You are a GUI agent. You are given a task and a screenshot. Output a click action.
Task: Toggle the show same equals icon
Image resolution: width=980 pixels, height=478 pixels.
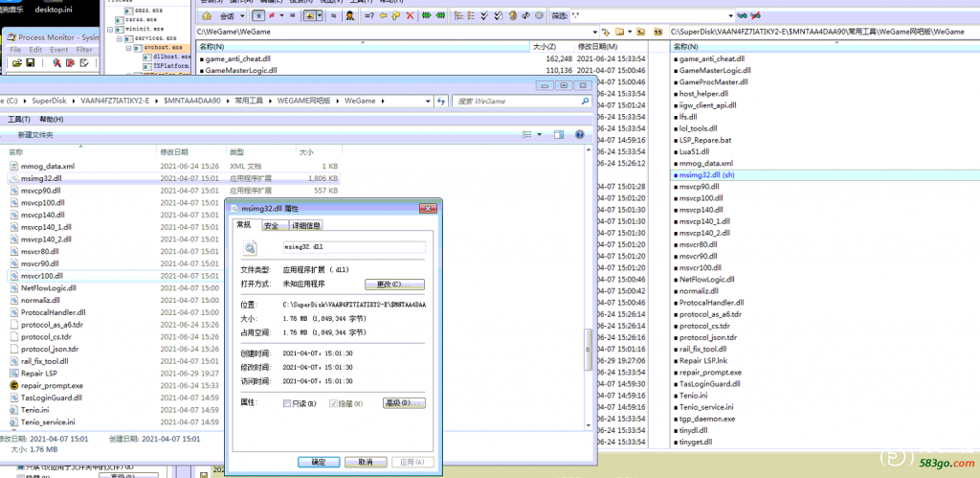(293, 15)
